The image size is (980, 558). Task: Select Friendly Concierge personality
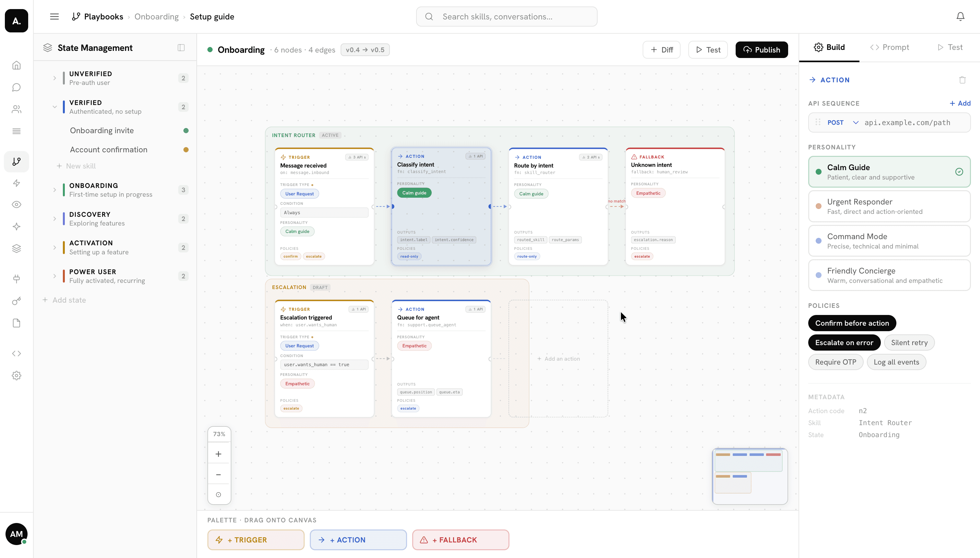(889, 275)
